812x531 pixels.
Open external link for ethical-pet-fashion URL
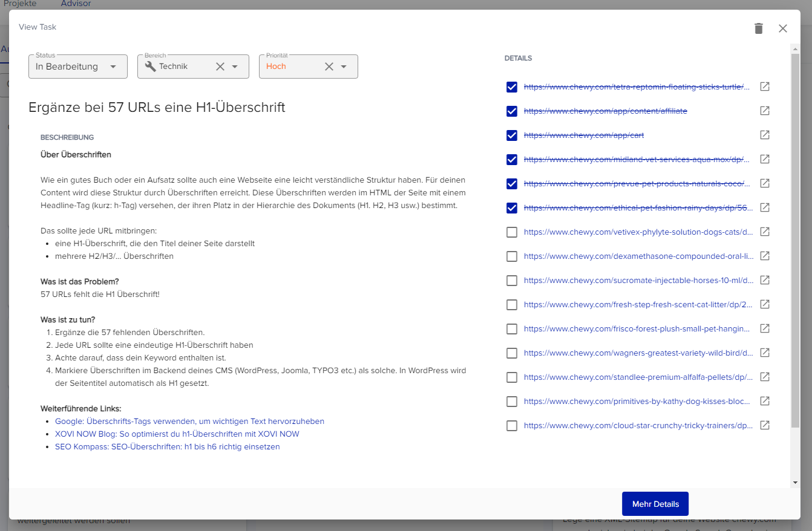pos(765,207)
